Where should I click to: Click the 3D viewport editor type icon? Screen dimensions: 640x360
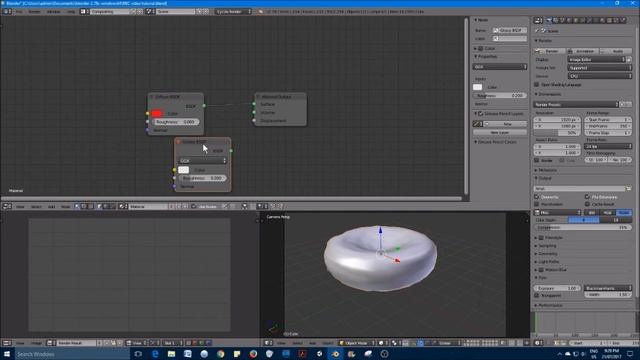pos(268,343)
